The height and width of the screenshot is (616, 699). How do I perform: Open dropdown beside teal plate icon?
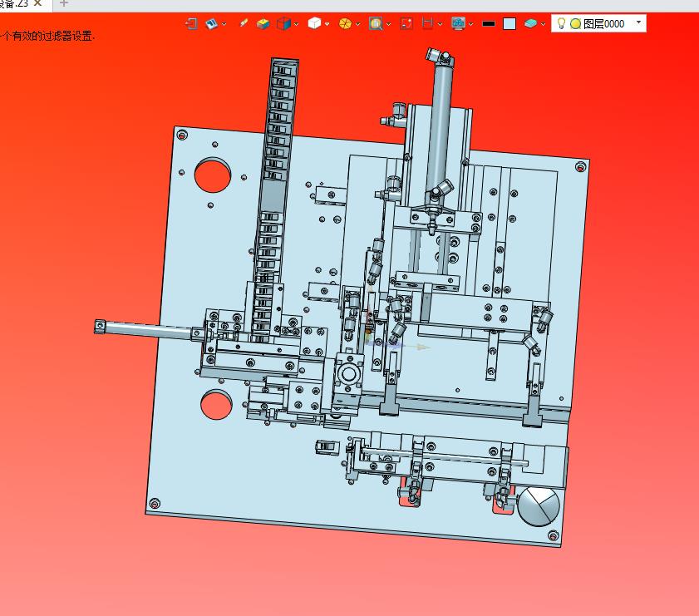click(543, 24)
